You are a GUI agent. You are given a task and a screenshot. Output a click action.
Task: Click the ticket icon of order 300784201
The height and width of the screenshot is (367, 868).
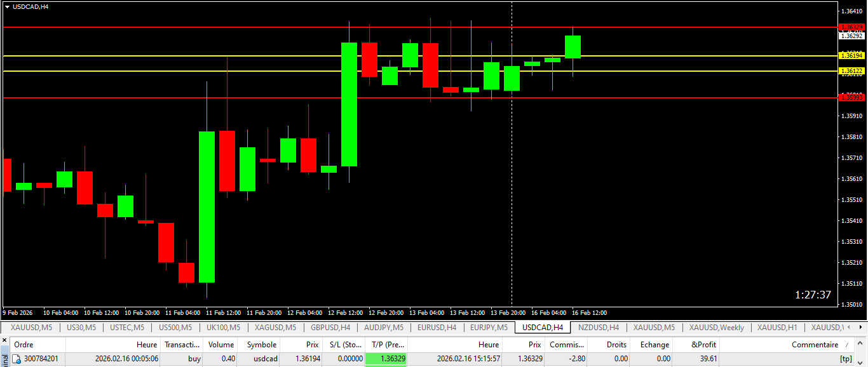click(17, 359)
